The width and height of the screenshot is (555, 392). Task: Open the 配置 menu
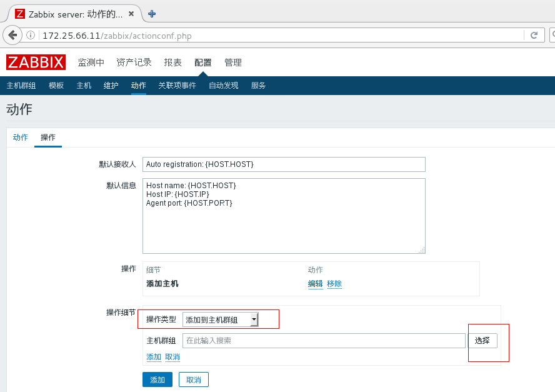pyautogui.click(x=202, y=63)
